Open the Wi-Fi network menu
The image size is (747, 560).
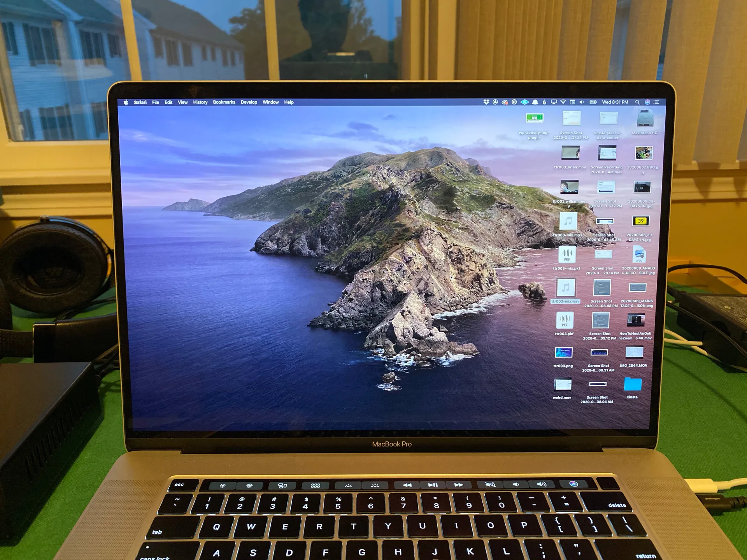(x=563, y=102)
